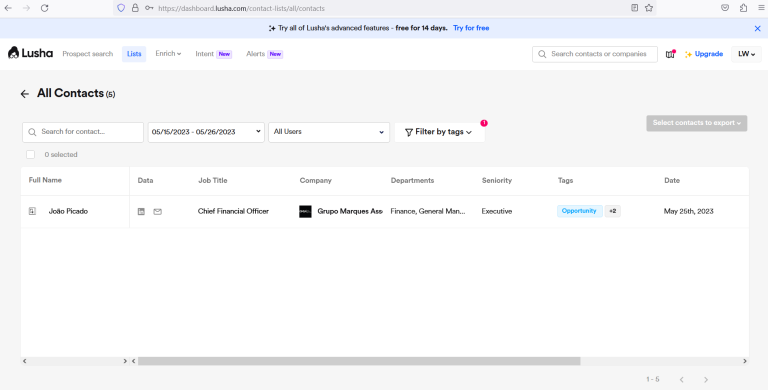This screenshot has width=768, height=390.
Task: Click the key saved-login icon
Action: click(149, 8)
